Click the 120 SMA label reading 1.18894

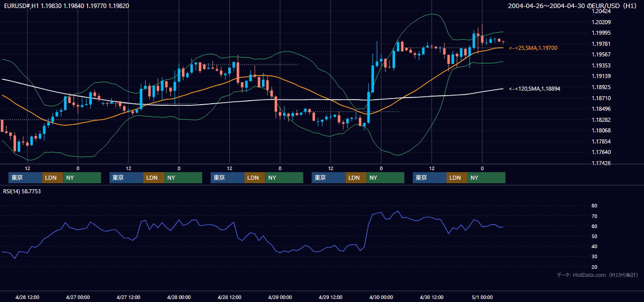click(x=535, y=89)
